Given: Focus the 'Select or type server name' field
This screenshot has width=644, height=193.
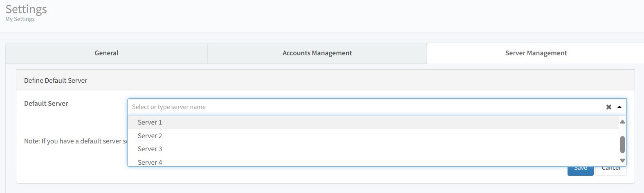Looking at the screenshot, I should tap(364, 107).
